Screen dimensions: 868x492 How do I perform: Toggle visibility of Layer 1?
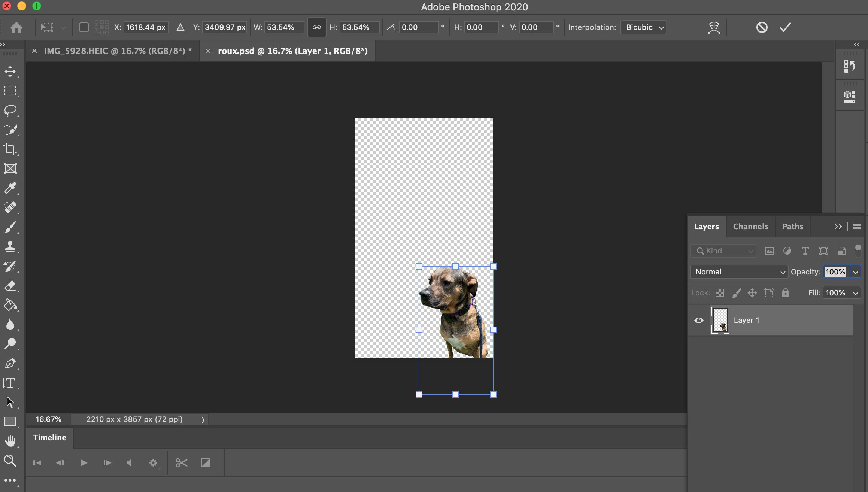click(699, 320)
